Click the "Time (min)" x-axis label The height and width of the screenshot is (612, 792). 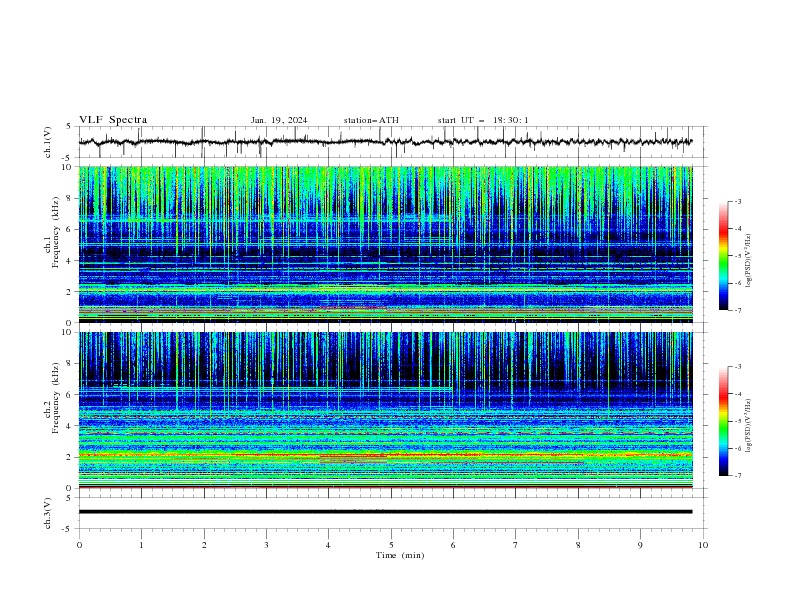pyautogui.click(x=400, y=555)
